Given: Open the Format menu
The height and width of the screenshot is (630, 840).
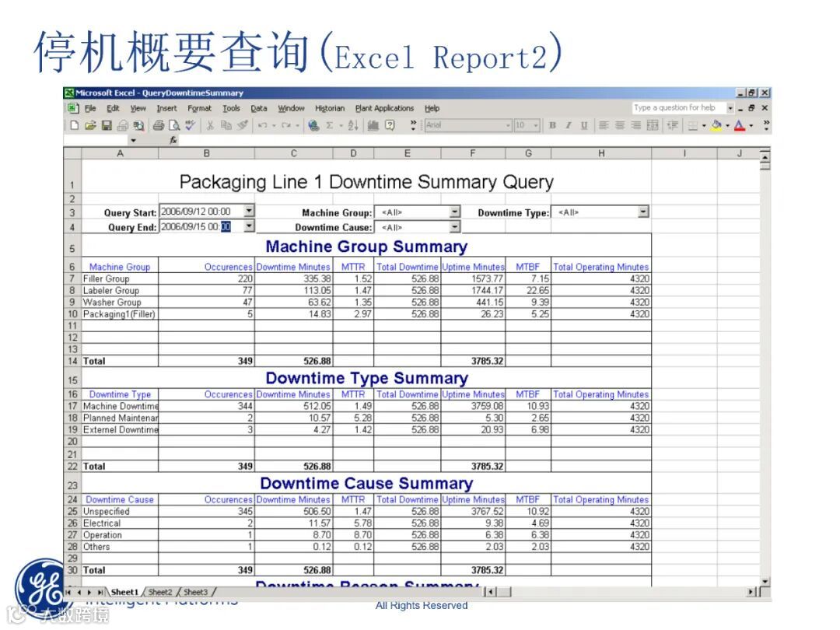Looking at the screenshot, I should (199, 108).
